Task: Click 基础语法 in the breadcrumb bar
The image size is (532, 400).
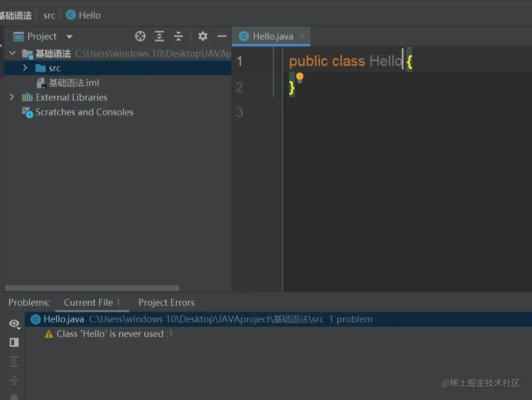Action: tap(16, 16)
